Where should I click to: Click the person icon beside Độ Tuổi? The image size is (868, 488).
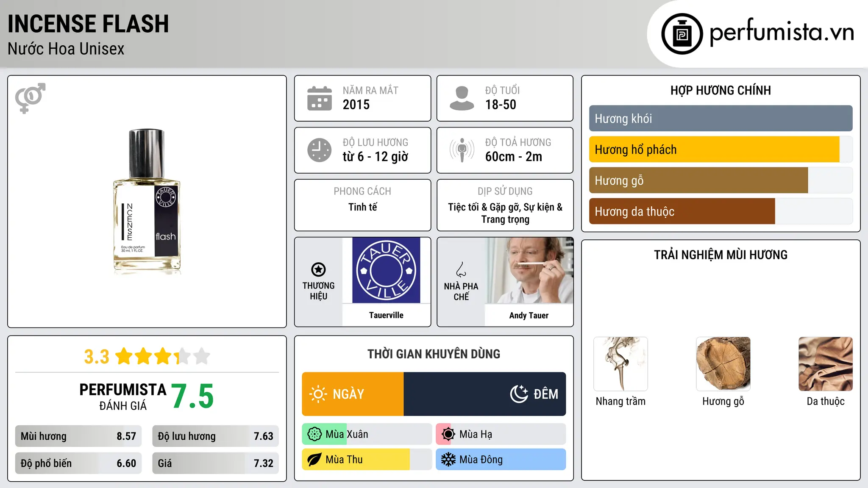(462, 98)
